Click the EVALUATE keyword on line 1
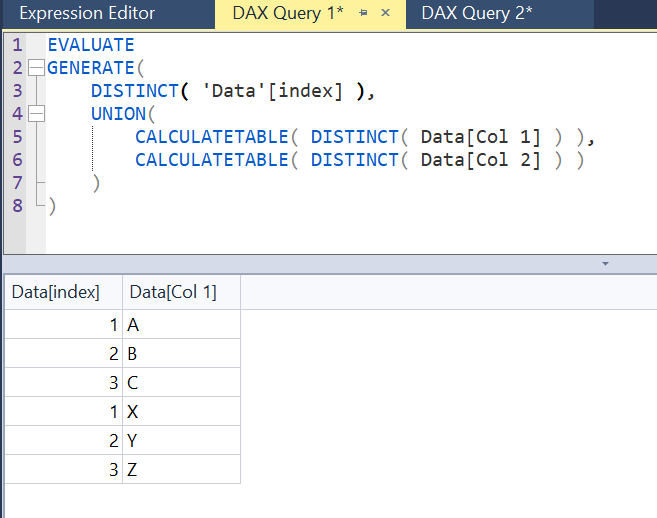657x518 pixels. (x=90, y=45)
